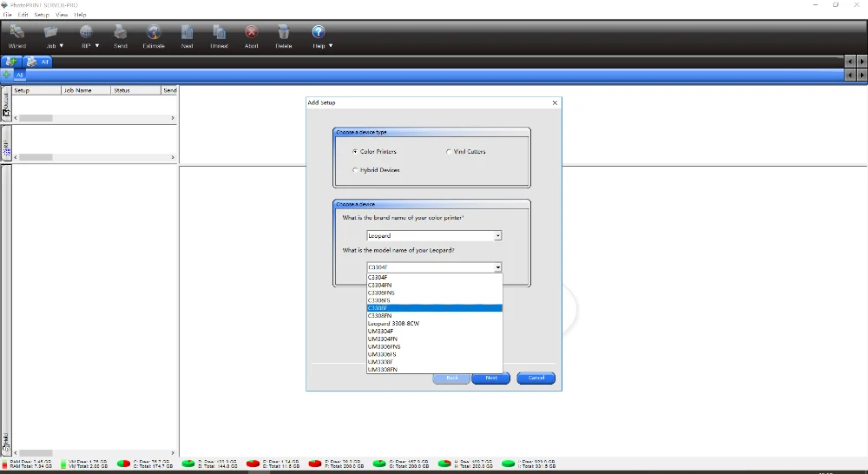Choose UM3304FN from the model list
Viewport: 868px width, 474px height.
click(x=435, y=339)
